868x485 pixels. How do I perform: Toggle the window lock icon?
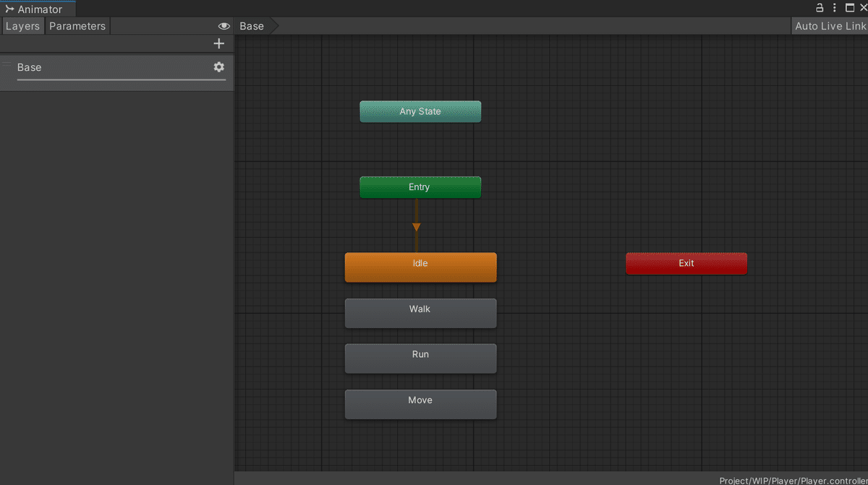[x=820, y=8]
